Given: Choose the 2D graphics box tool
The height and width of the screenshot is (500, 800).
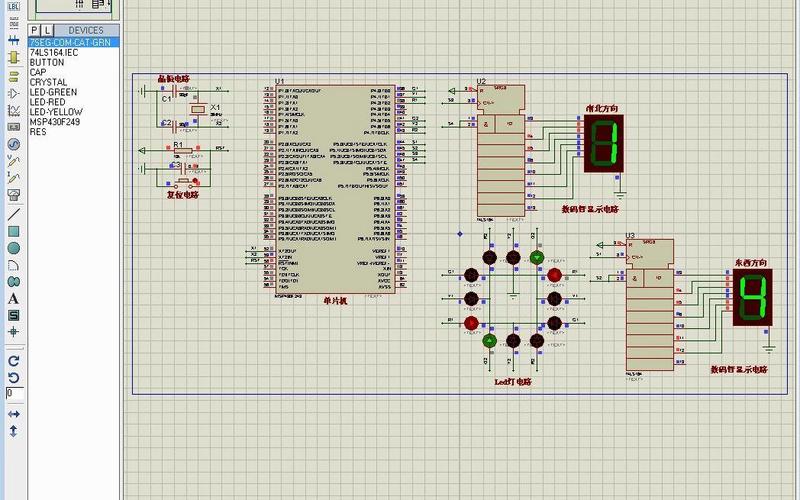Looking at the screenshot, I should pyautogui.click(x=14, y=231).
